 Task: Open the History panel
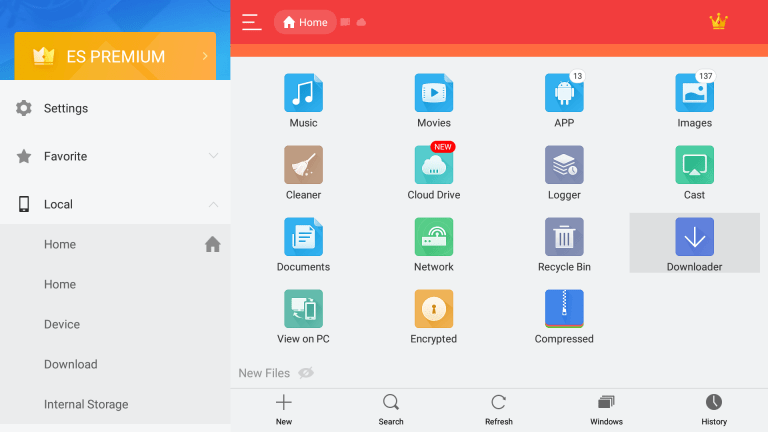coord(714,410)
